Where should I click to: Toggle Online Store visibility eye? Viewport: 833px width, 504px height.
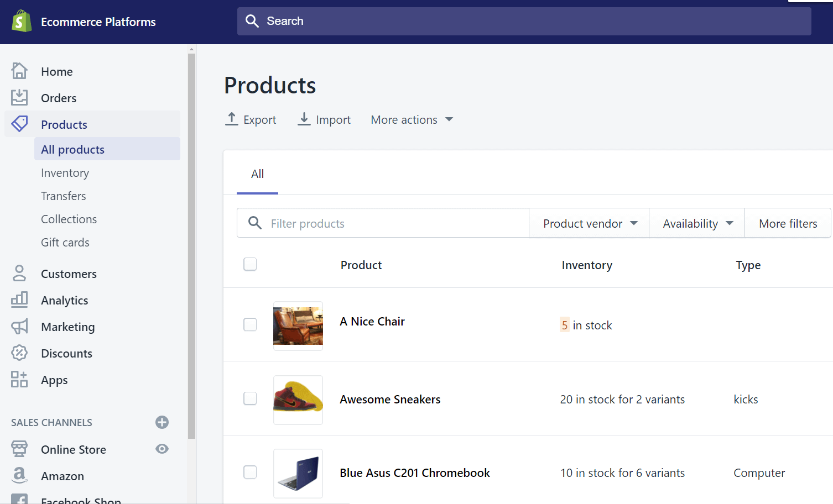(162, 449)
